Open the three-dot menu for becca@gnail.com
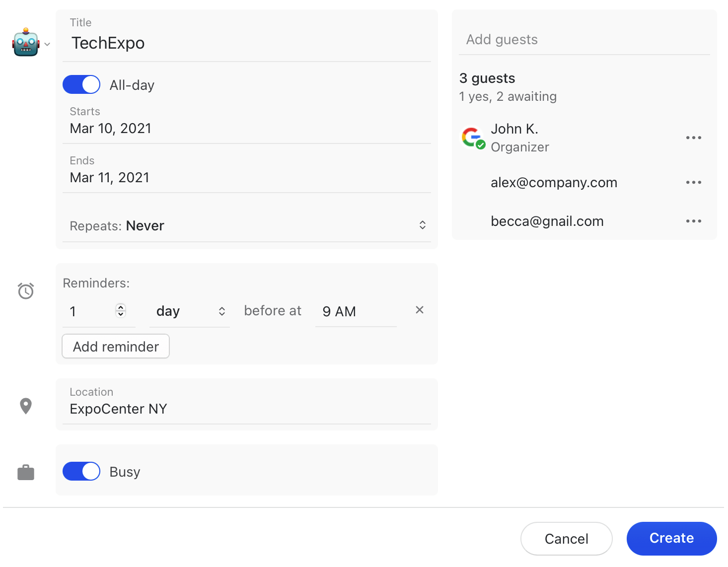Viewport: 728px width, 567px height. [x=693, y=221]
